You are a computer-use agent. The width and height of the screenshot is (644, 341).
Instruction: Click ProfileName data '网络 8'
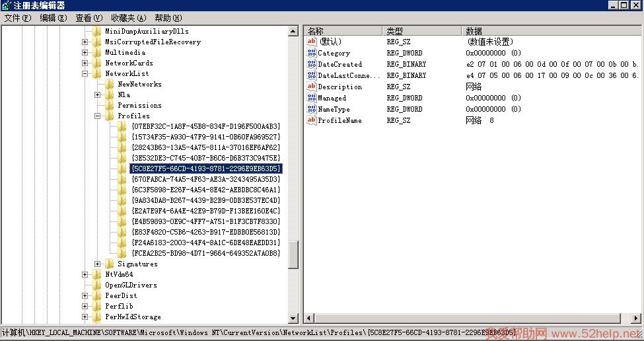coord(480,120)
